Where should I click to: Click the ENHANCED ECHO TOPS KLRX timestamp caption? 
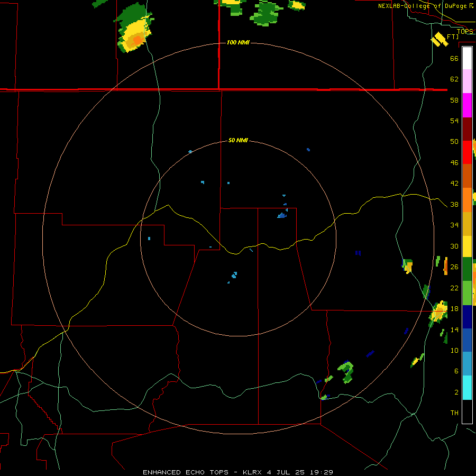click(238, 472)
